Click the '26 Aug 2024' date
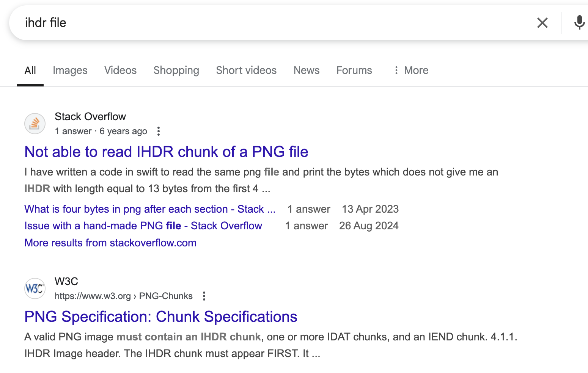 (369, 226)
